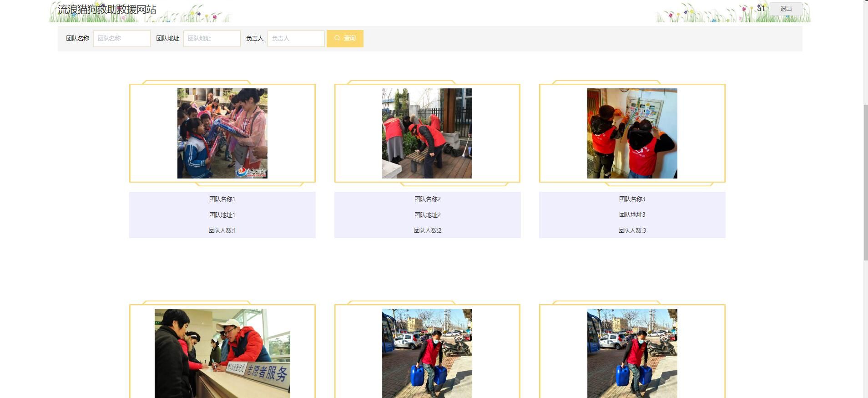Click the text 团队人数:2
Viewport: 868px width, 398px height.
pyautogui.click(x=428, y=230)
